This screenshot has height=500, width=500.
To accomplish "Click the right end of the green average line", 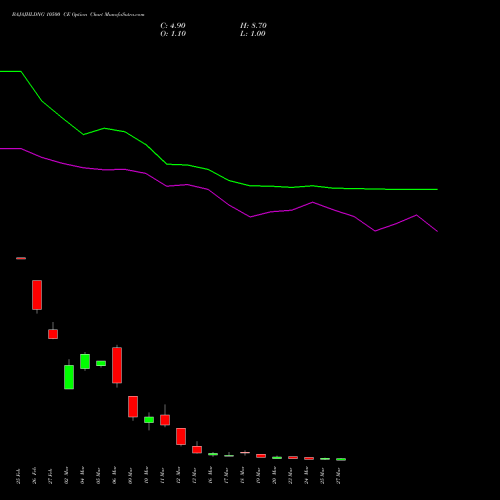I will pos(437,189).
